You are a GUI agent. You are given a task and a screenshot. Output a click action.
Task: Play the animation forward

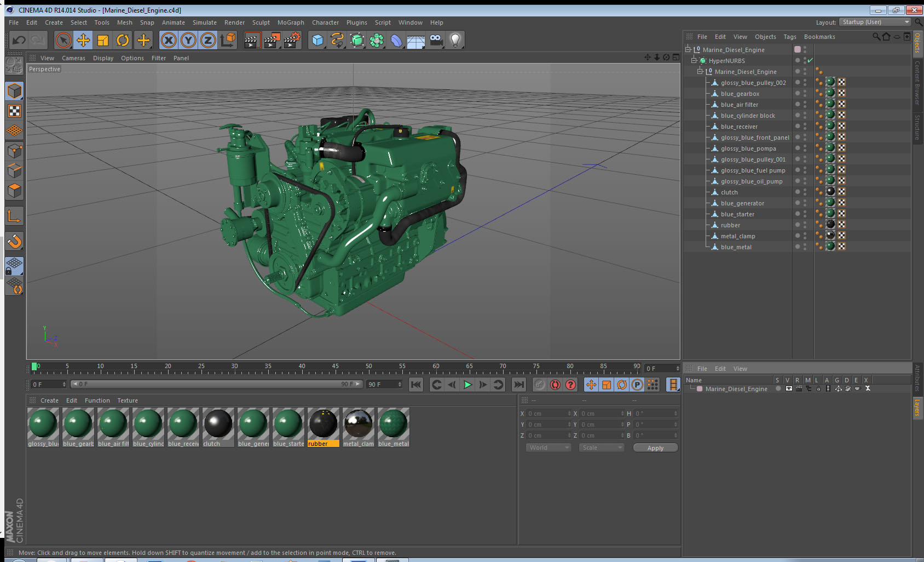pos(467,385)
